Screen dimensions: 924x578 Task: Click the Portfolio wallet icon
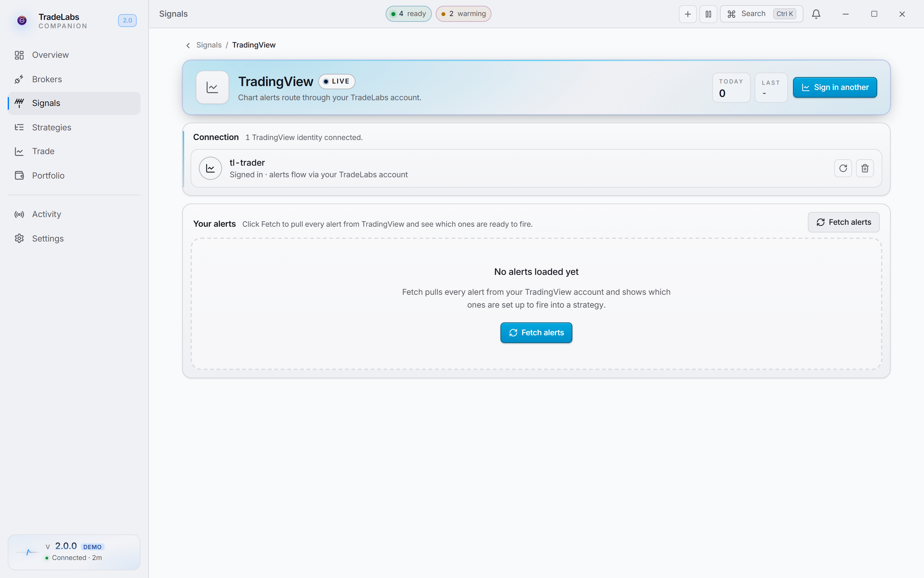point(19,175)
